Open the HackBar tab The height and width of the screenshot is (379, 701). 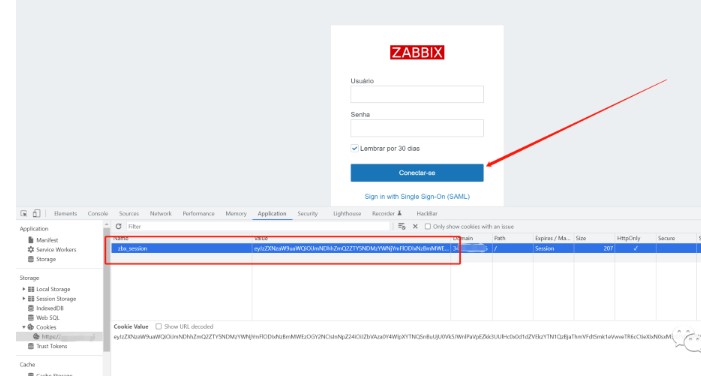point(427,214)
